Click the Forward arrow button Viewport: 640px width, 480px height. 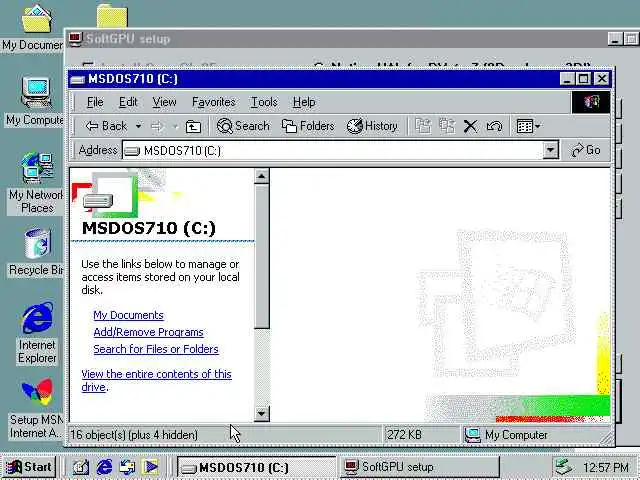[157, 127]
